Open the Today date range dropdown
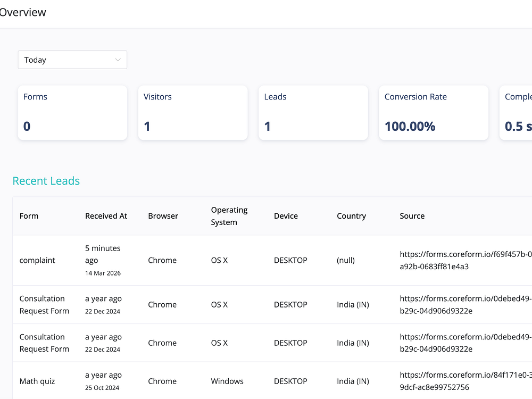This screenshot has height=399, width=532. click(x=72, y=60)
